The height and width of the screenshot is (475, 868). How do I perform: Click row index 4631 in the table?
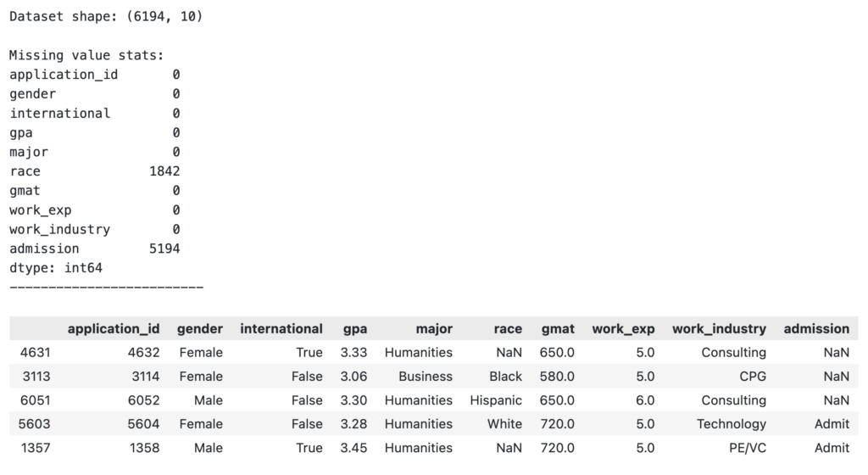click(x=37, y=352)
